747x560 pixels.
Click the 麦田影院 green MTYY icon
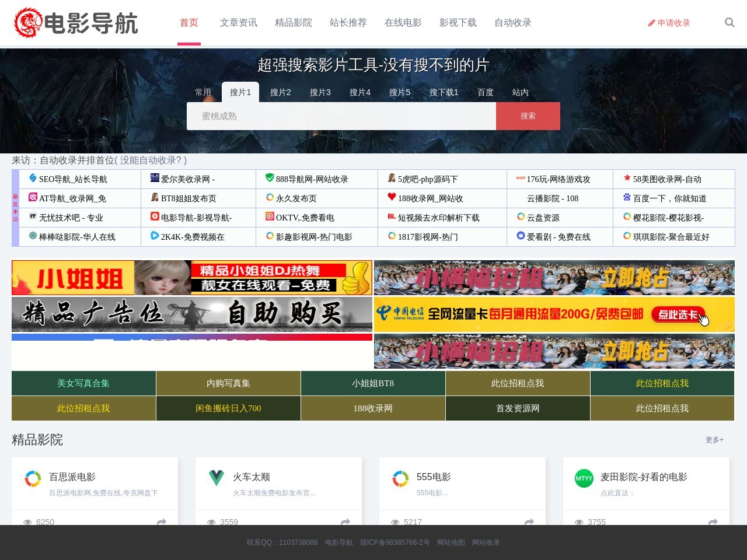pos(584,478)
